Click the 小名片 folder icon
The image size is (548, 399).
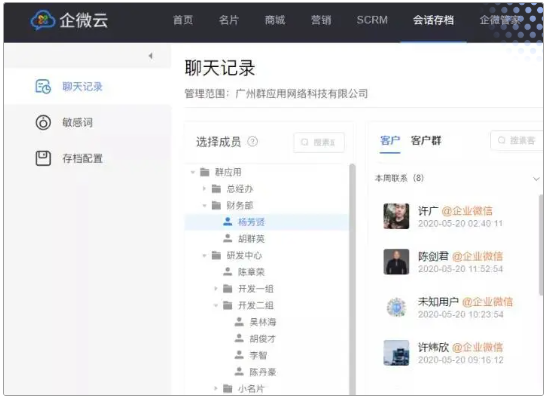[228, 388]
